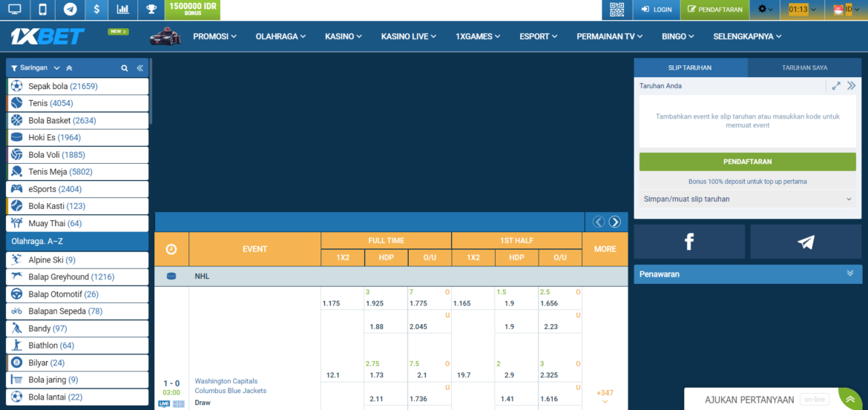Image resolution: width=868 pixels, height=410 pixels.
Task: Click the green NEW badge
Action: (x=119, y=32)
